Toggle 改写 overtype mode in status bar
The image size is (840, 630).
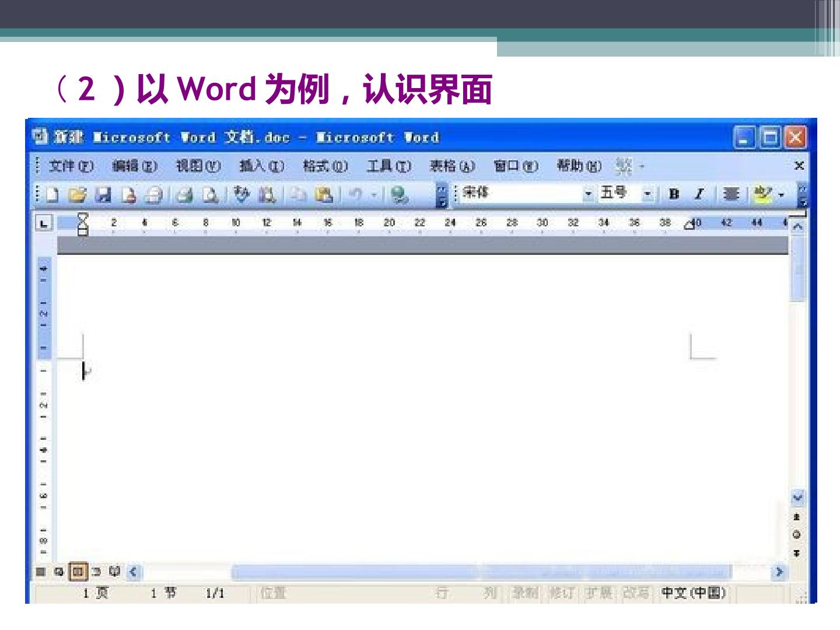click(635, 593)
